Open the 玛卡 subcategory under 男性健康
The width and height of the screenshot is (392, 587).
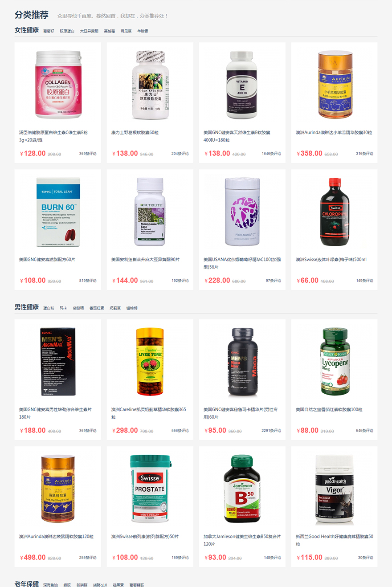(64, 308)
